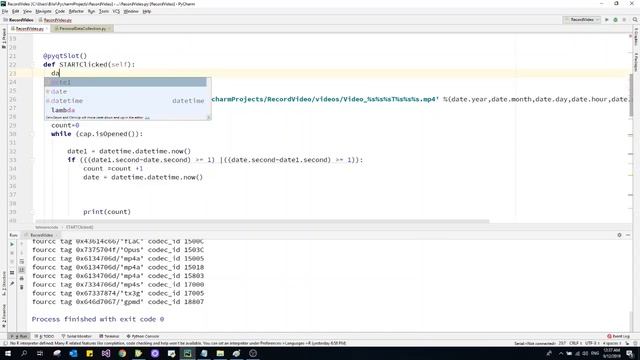The image size is (640, 360).
Task: Open the Tools menu
Action: tap(104, 11)
